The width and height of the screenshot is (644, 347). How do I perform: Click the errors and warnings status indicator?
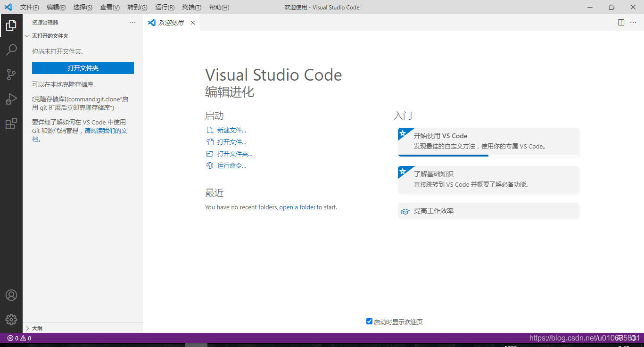coord(19,338)
